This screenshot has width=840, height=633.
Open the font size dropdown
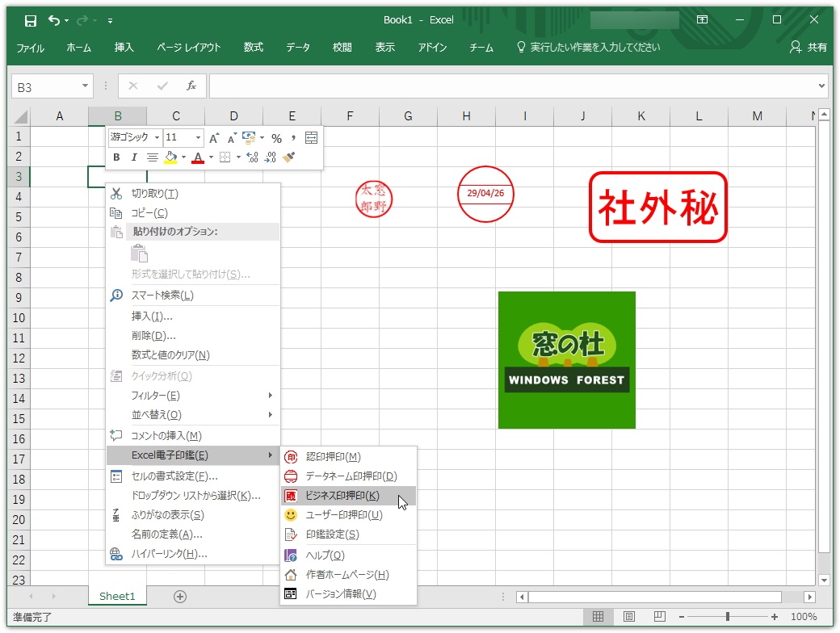(197, 137)
